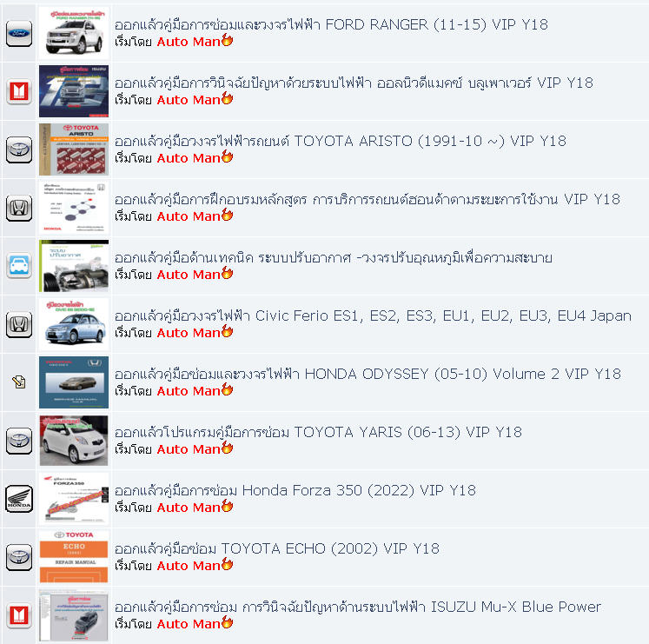Image resolution: width=649 pixels, height=644 pixels.
Task: Click the Toyota icon beside the ECHO thread
Action: [19, 557]
